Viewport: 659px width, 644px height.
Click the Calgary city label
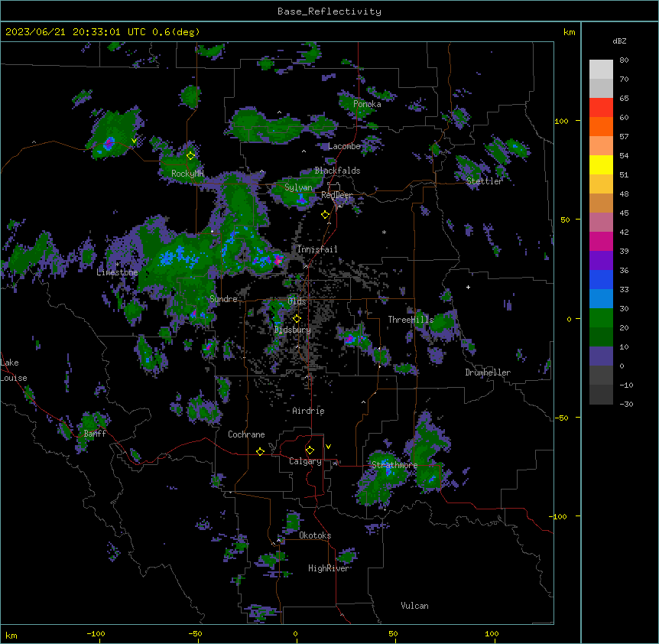[305, 461]
